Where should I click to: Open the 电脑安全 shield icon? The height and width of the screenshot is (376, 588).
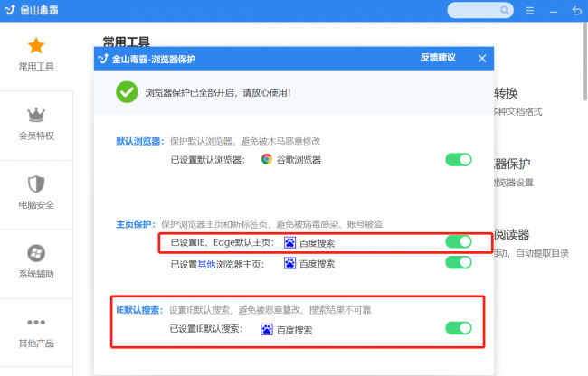(x=36, y=183)
